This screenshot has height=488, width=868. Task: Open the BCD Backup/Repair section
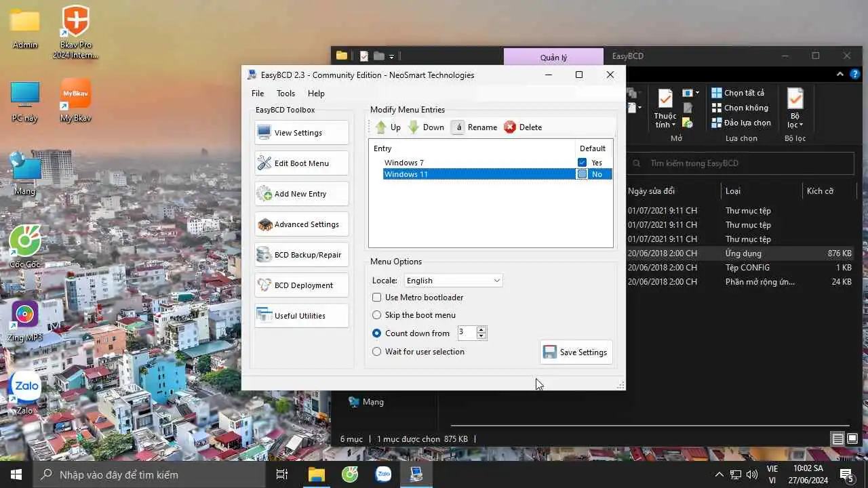point(302,255)
